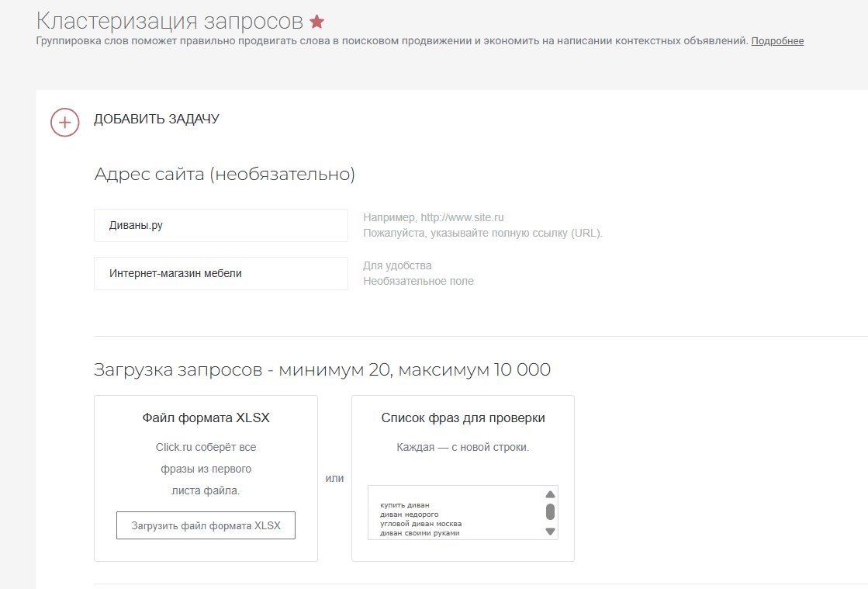Screen dimensions: 868x589
Task: Click the 'Необязательное поле' hint text
Action: [x=419, y=281]
